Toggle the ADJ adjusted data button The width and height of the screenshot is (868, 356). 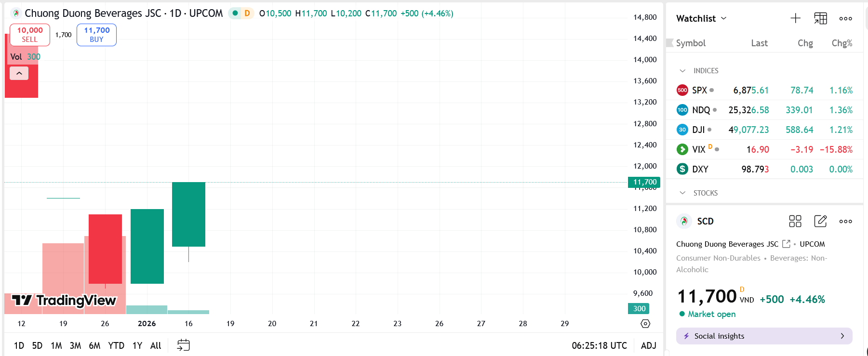click(648, 345)
